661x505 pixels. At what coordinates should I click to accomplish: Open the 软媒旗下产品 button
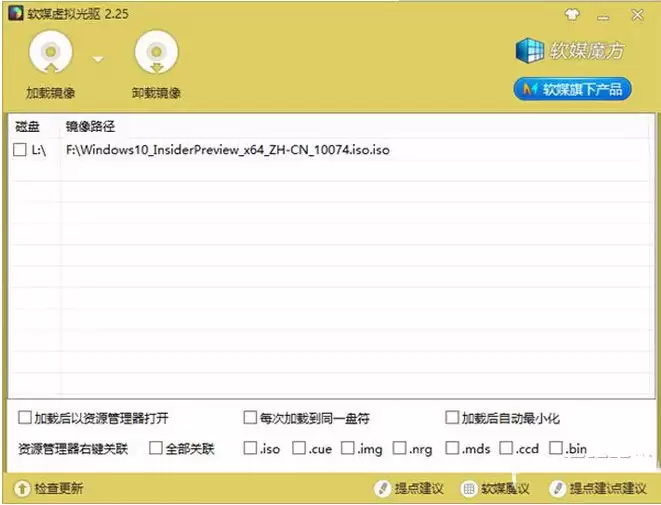(x=572, y=89)
